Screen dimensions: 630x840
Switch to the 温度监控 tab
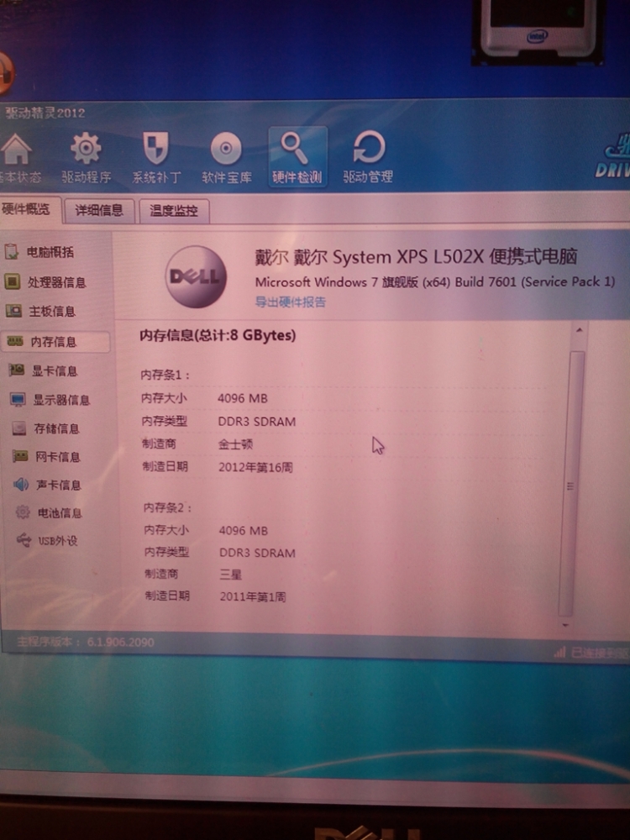click(174, 211)
